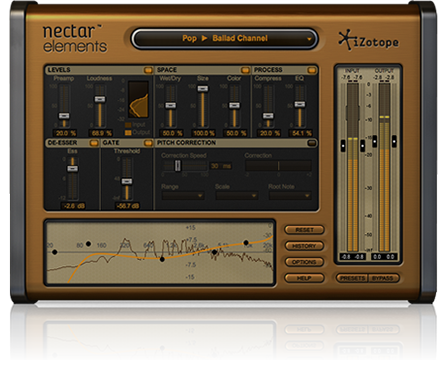Screen dimensions: 446x366
Task: Click the Ess de-esser fader handle
Action: pos(72,168)
